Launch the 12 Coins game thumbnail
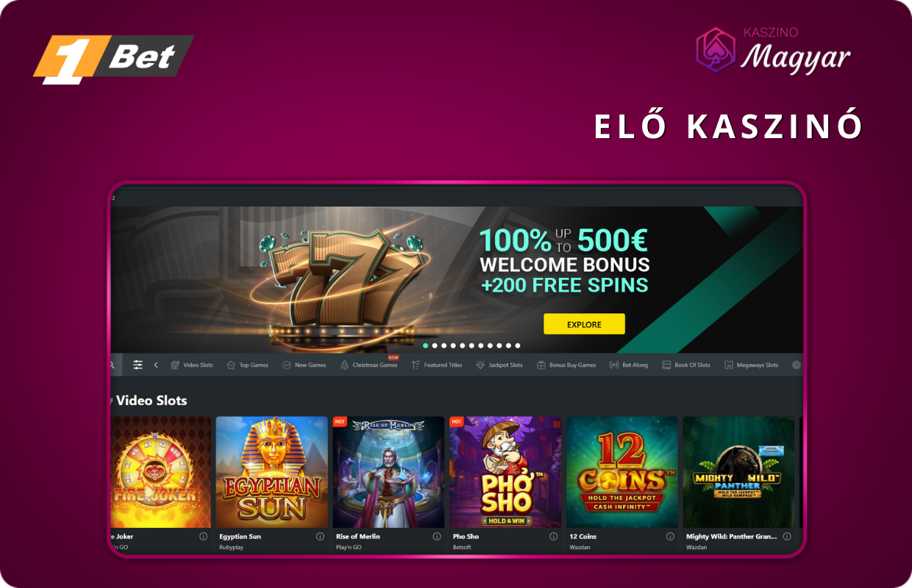 click(622, 472)
